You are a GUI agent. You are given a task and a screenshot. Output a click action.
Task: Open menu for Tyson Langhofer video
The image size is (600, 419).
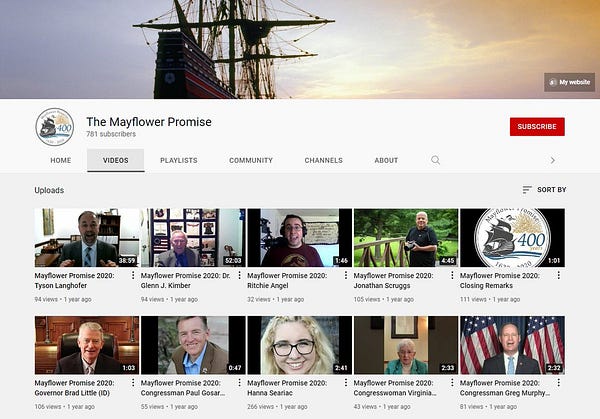coord(133,275)
